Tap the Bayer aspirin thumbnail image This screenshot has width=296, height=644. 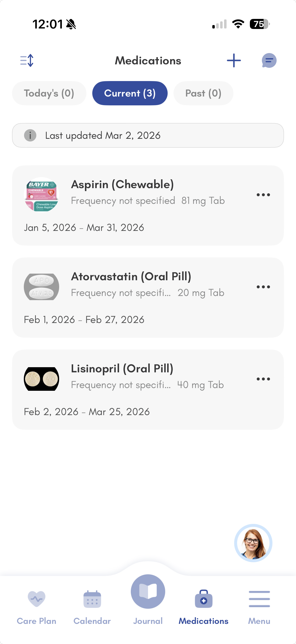click(41, 195)
